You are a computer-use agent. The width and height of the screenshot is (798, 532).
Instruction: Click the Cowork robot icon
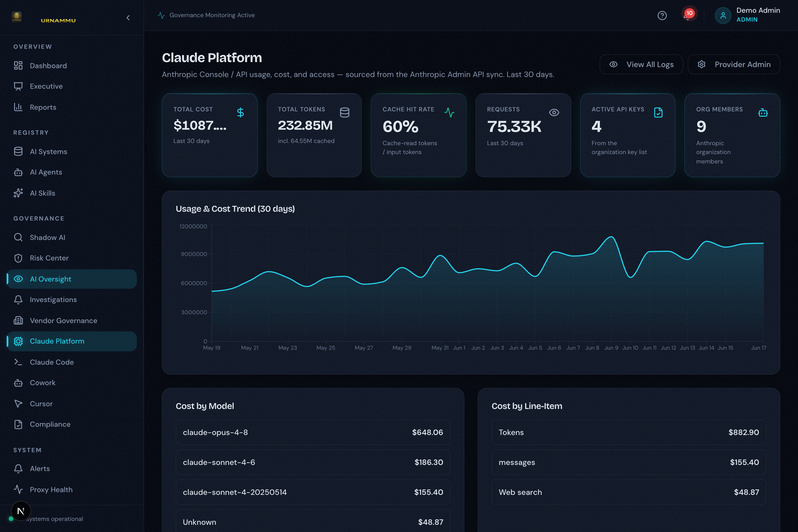[18, 383]
